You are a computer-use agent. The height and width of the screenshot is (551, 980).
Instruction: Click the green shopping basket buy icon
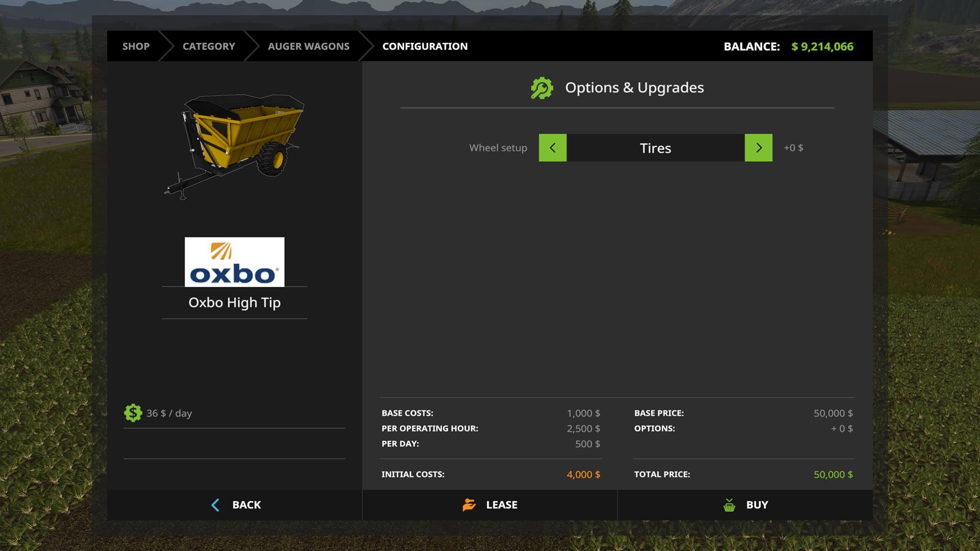point(729,505)
